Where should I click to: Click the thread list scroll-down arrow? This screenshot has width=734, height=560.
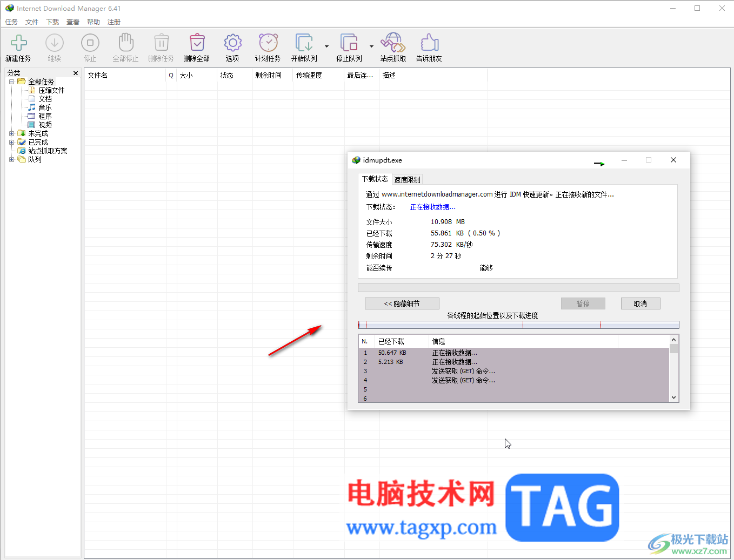673,397
